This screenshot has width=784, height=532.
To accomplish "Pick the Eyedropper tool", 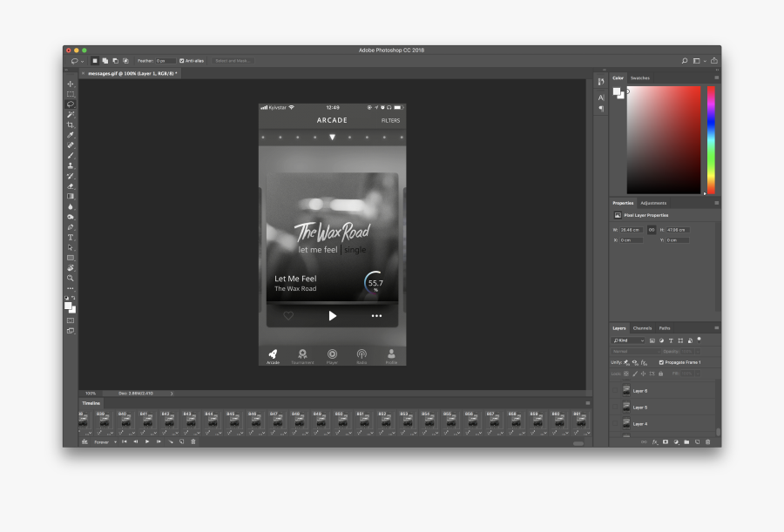I will pos(71,135).
